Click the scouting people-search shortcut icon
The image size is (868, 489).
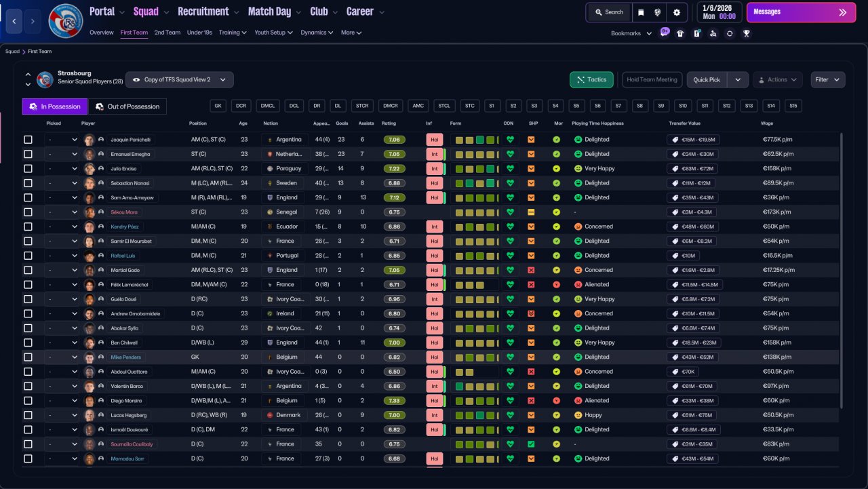(713, 33)
